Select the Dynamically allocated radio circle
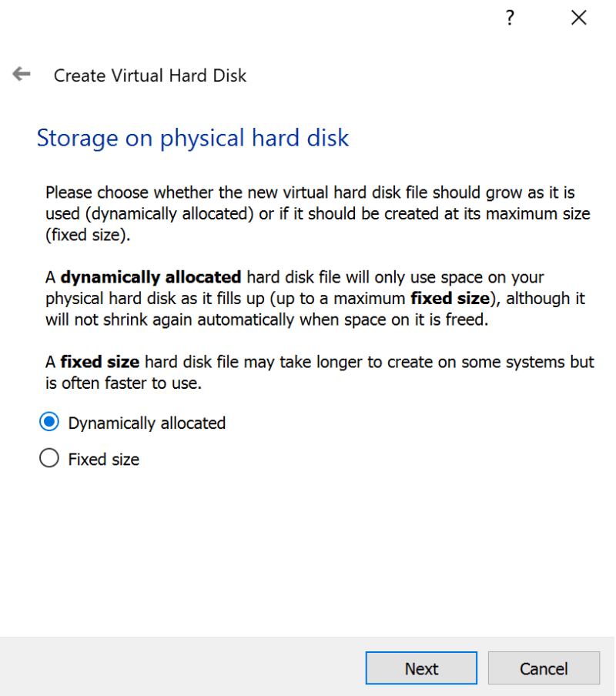This screenshot has height=696, width=616. click(49, 422)
